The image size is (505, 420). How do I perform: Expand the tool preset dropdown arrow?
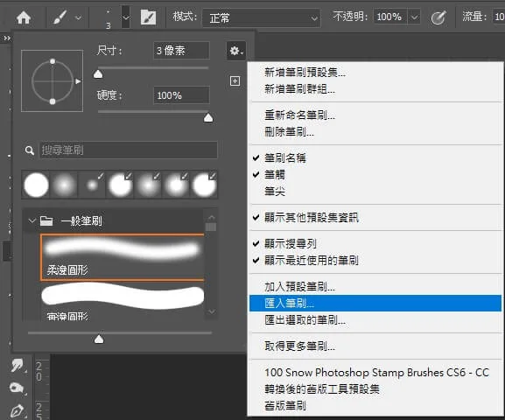click(x=78, y=17)
